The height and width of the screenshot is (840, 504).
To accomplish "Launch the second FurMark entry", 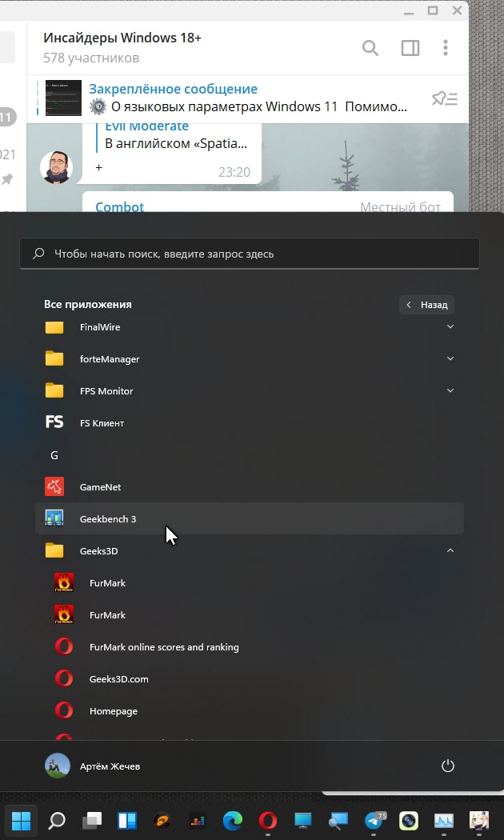I will coord(250,615).
